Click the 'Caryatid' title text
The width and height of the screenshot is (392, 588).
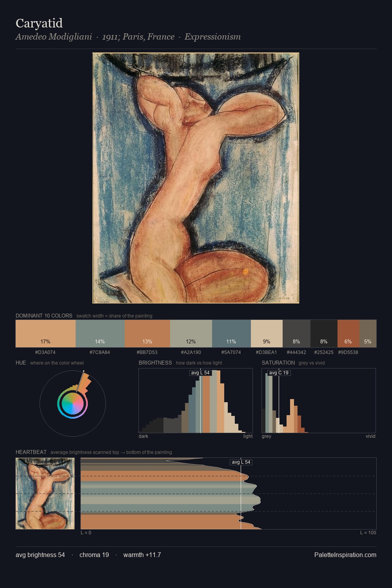(x=39, y=23)
